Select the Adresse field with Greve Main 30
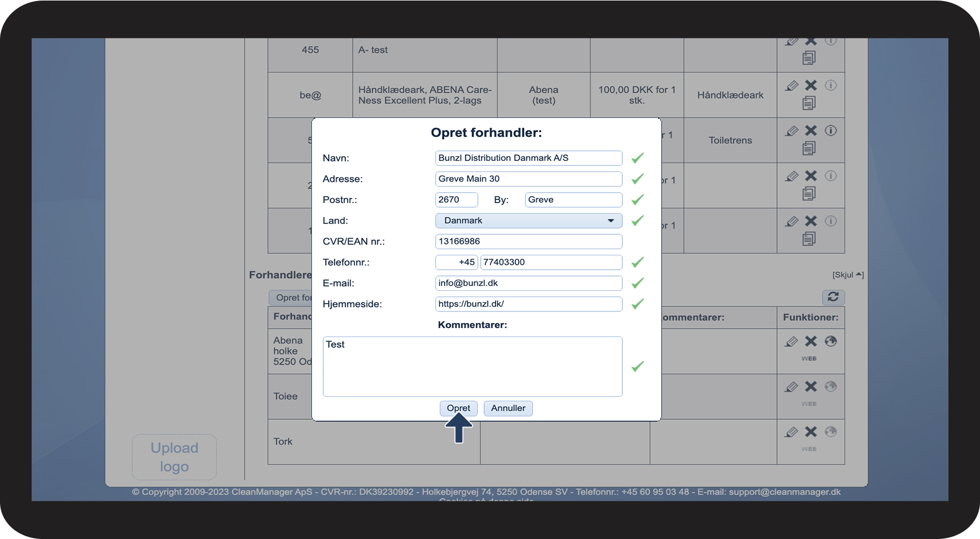 point(528,179)
